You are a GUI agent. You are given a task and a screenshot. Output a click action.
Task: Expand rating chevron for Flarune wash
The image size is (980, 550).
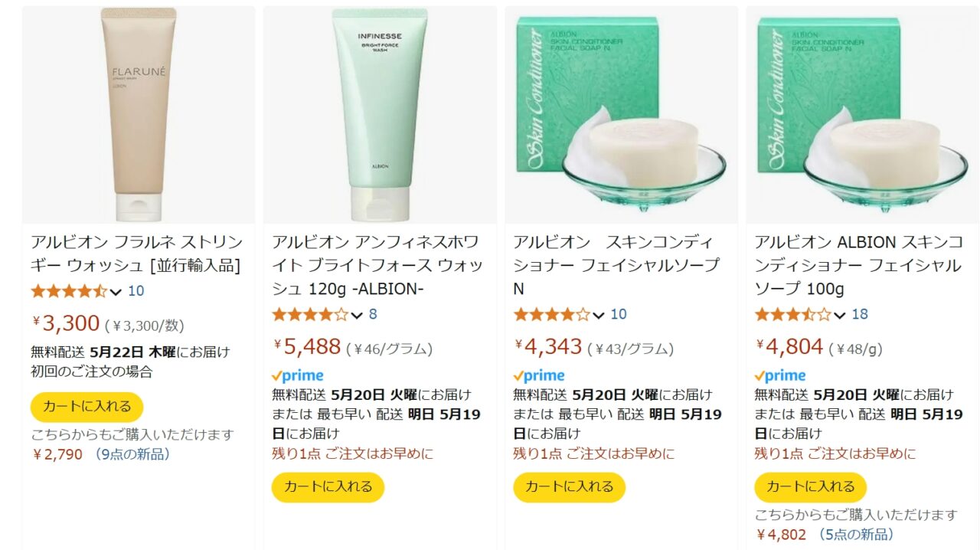[x=116, y=292]
